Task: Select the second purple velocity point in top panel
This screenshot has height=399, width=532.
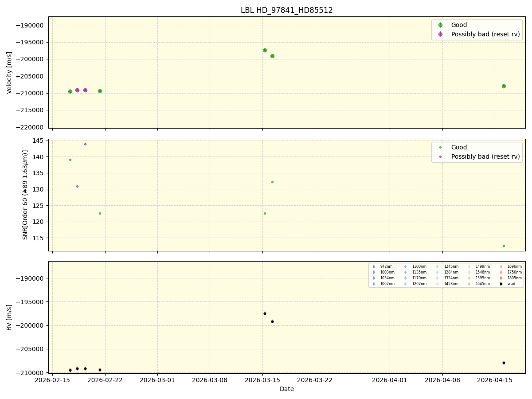Action: (x=85, y=90)
